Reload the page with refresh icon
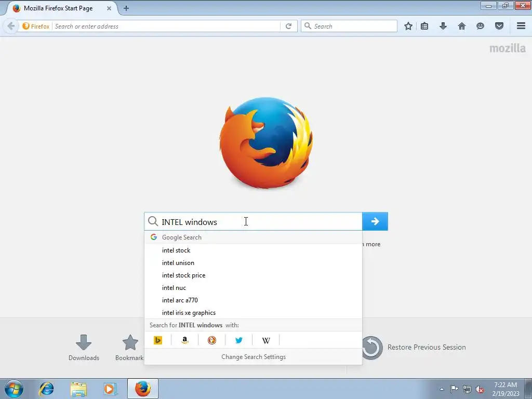This screenshot has height=399, width=532. coord(288,26)
